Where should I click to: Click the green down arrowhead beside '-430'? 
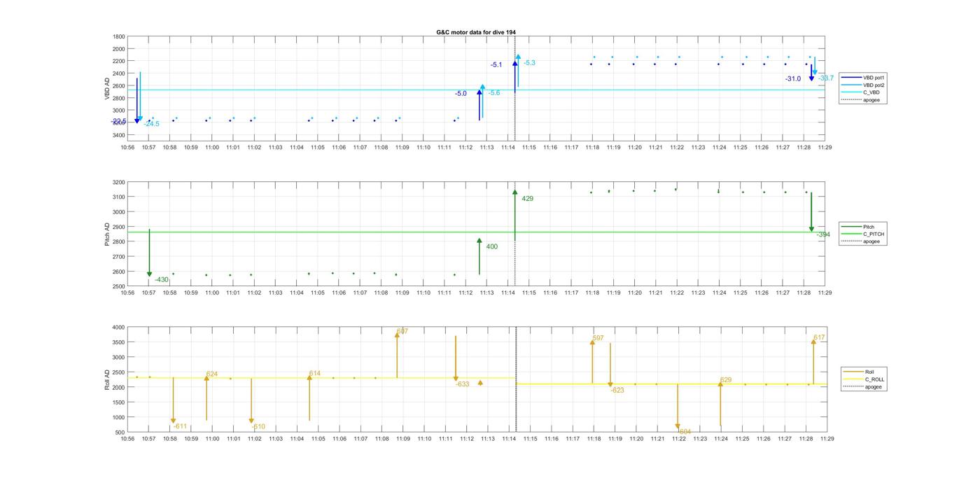coord(149,274)
